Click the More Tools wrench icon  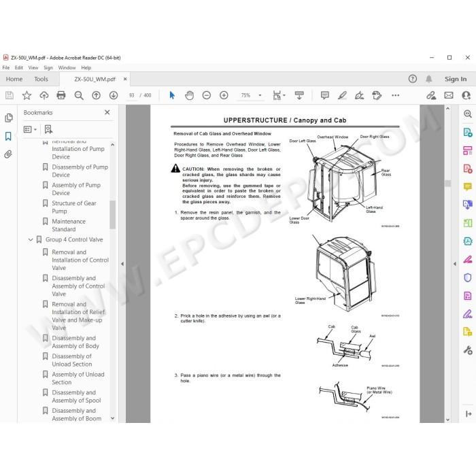(x=468, y=350)
